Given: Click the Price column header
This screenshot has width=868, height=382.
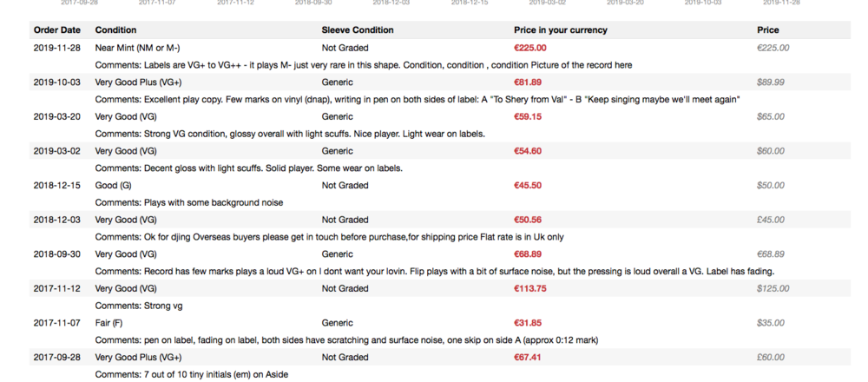Looking at the screenshot, I should [x=768, y=30].
